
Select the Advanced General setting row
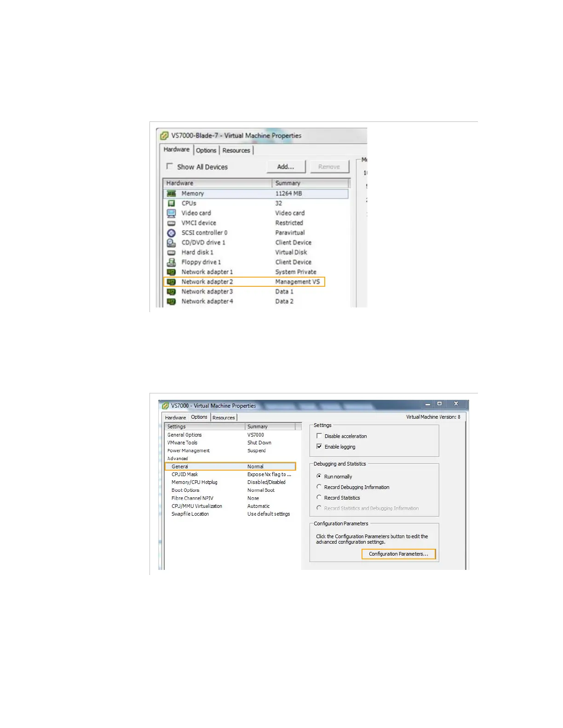230,466
